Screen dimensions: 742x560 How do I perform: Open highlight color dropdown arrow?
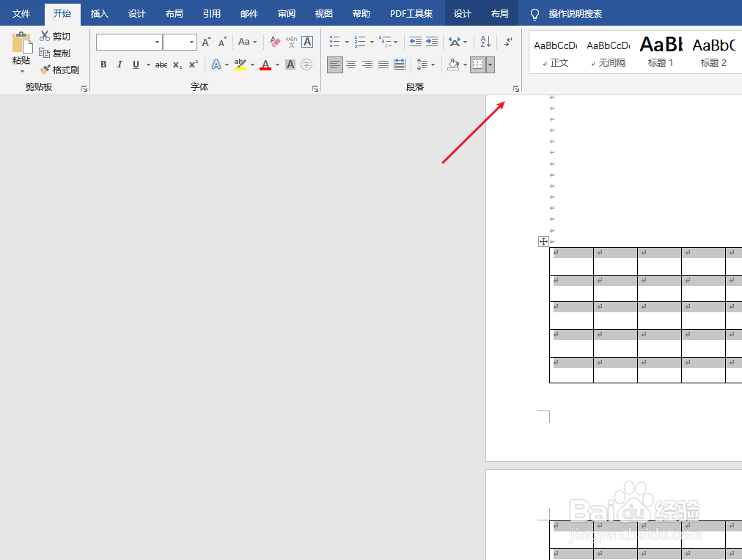point(252,65)
